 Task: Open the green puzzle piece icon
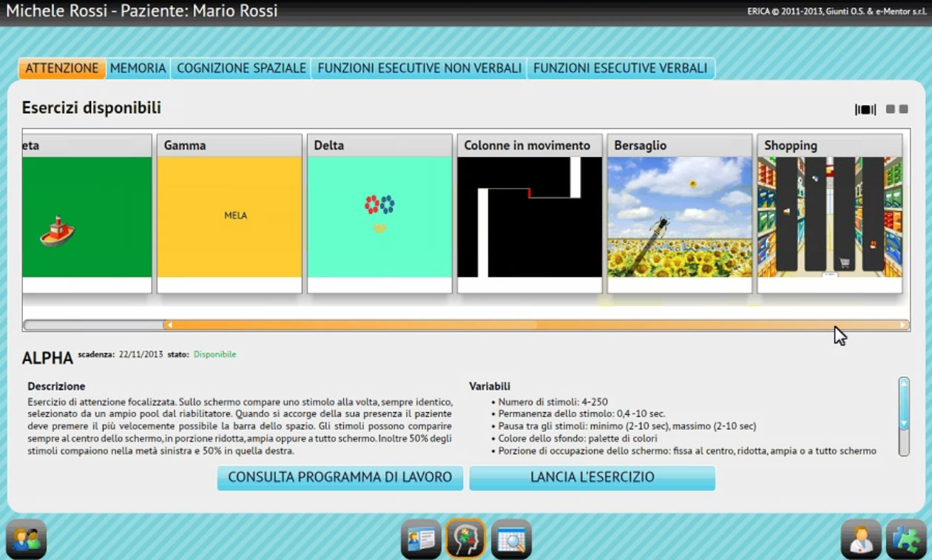point(905,539)
